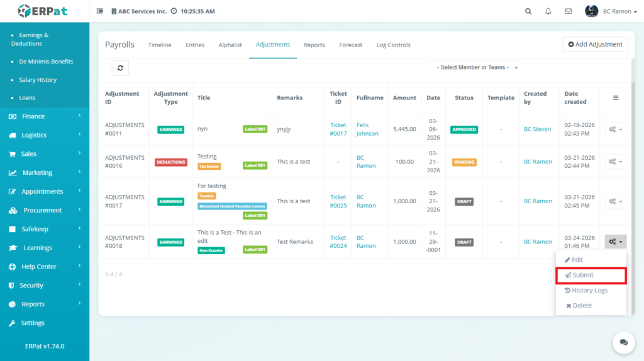Screen dimensions: 644x361
Task: Open Ticket #0017 link
Action: point(338,129)
